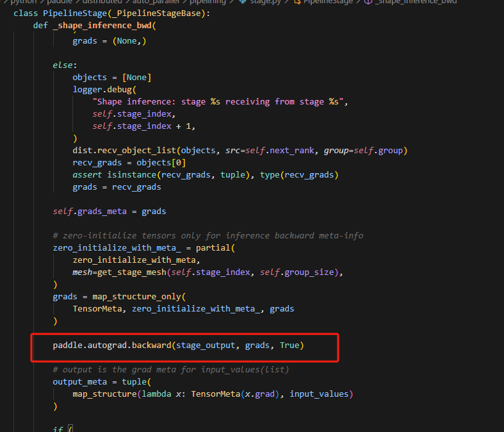Click the highlighted paddle.autograd.backward call
Image resolution: width=504 pixels, height=432 pixels.
click(178, 345)
